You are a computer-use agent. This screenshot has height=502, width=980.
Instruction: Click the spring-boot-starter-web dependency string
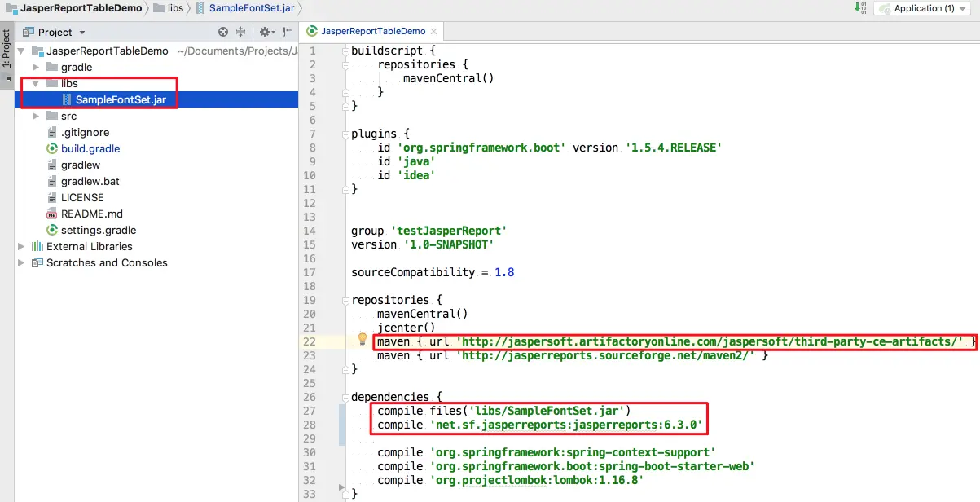point(591,466)
